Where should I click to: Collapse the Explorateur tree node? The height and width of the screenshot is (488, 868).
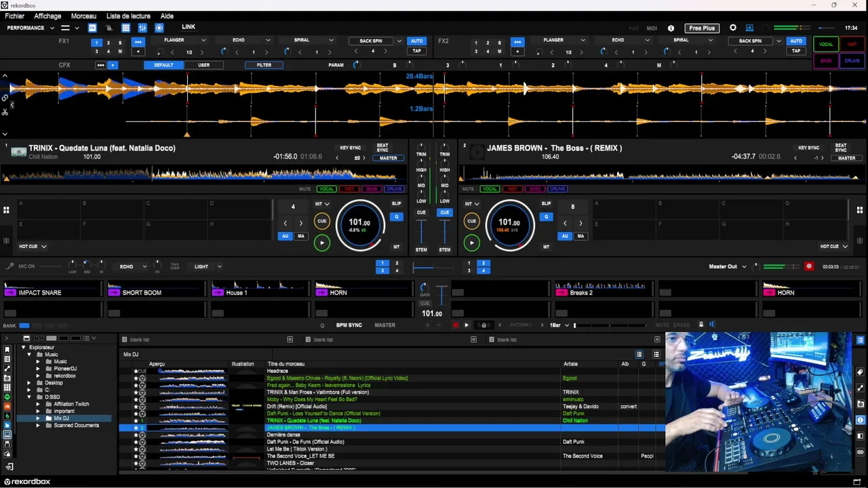tap(23, 348)
